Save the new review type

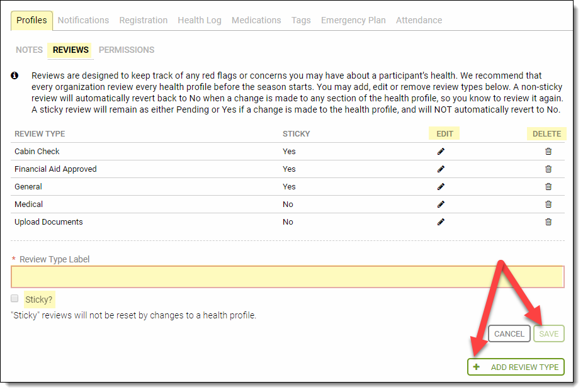(548, 333)
